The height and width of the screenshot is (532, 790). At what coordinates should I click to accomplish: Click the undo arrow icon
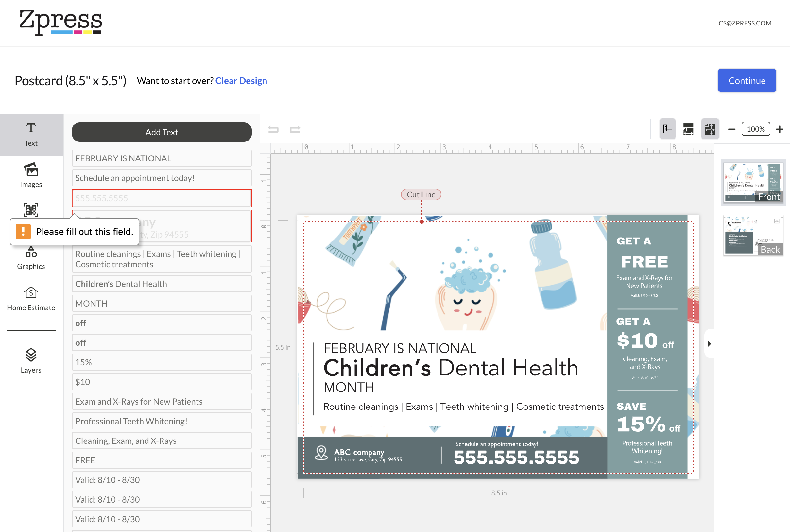(273, 129)
